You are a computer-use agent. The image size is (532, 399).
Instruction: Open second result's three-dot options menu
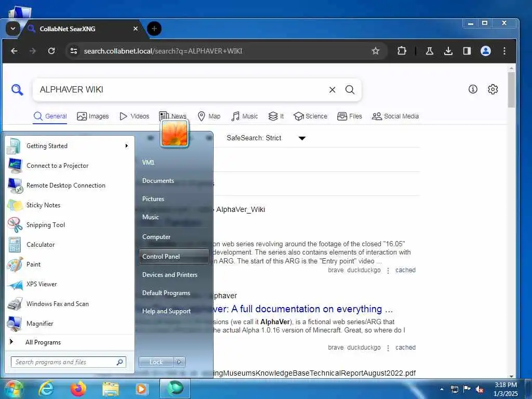(x=388, y=348)
